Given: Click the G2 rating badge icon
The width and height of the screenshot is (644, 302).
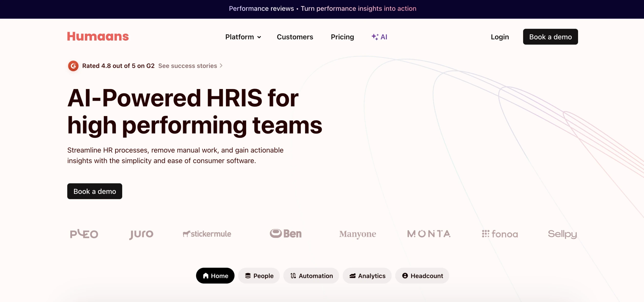Looking at the screenshot, I should click(73, 66).
